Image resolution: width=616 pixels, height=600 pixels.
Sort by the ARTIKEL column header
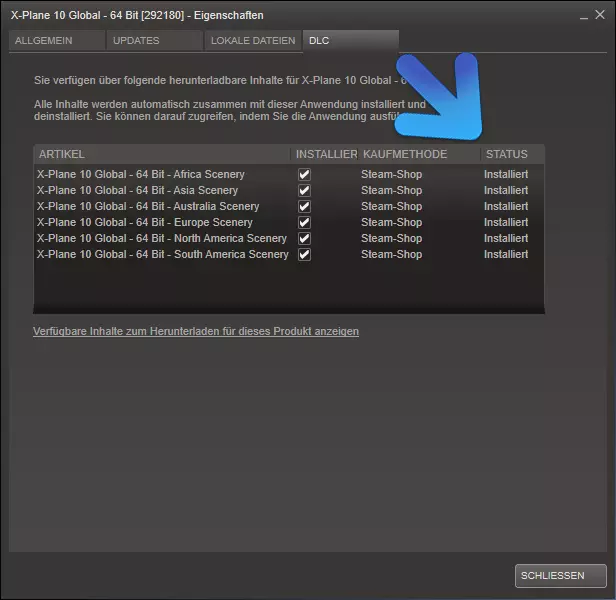[x=162, y=154]
